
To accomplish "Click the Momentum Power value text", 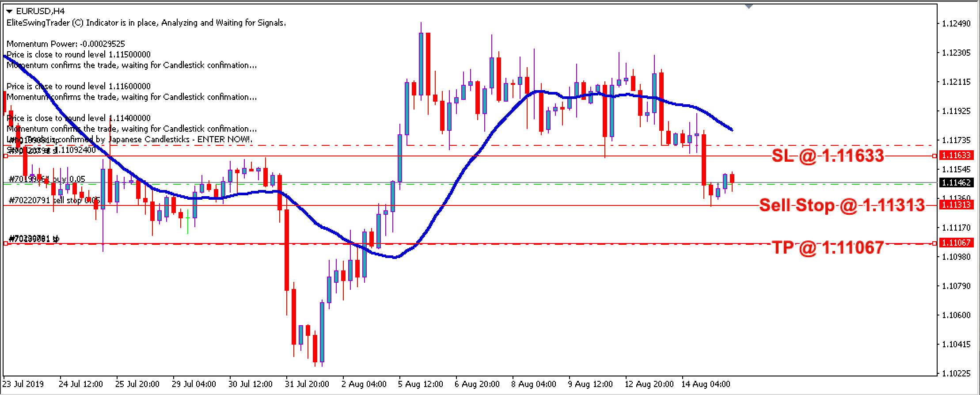I will (66, 44).
